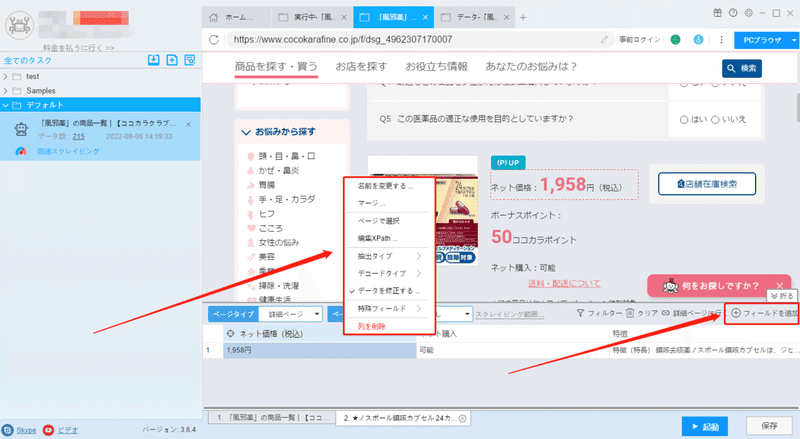Click the product image thumbnail
Image resolution: width=800 pixels, height=439 pixels.
423,211
